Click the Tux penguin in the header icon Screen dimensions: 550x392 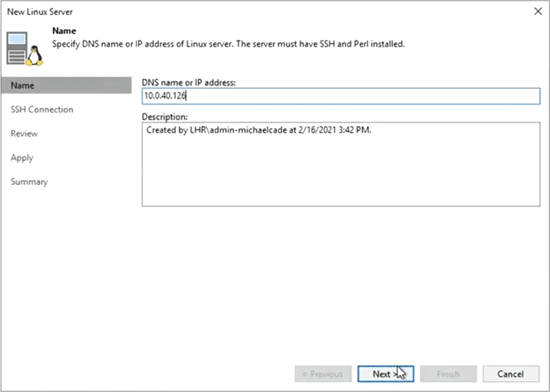coord(35,55)
